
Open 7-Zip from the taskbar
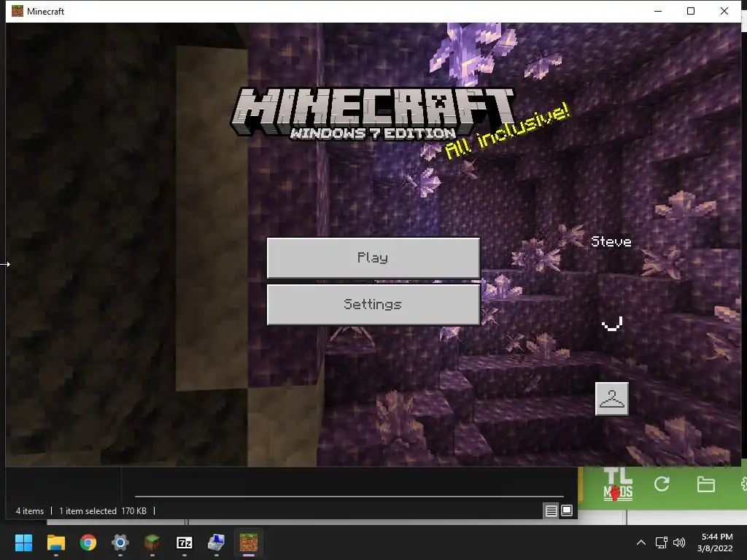185,542
